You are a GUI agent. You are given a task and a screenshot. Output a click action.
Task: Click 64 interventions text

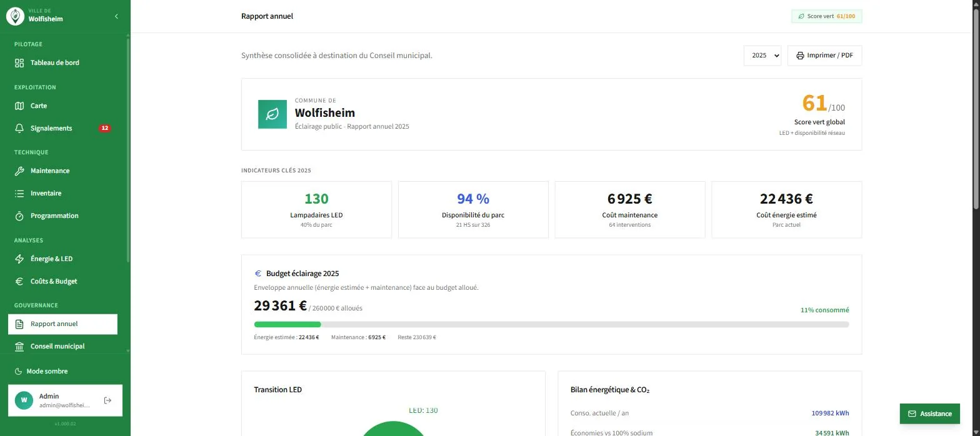(630, 225)
